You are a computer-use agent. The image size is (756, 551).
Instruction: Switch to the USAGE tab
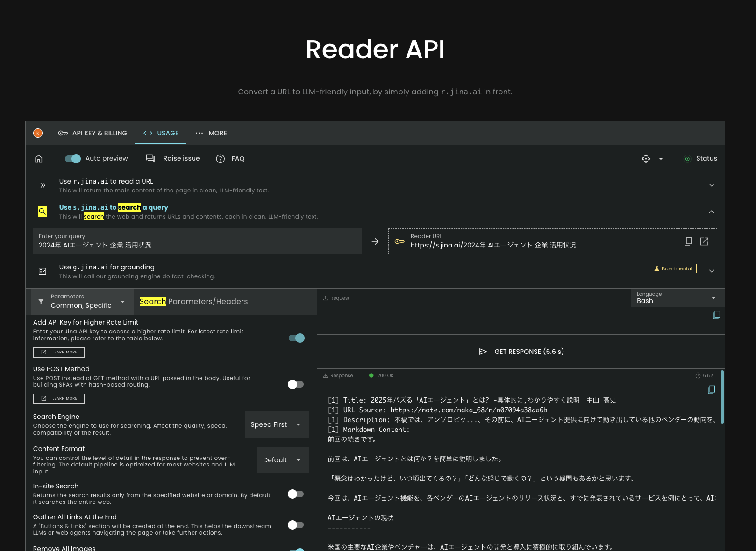(160, 133)
